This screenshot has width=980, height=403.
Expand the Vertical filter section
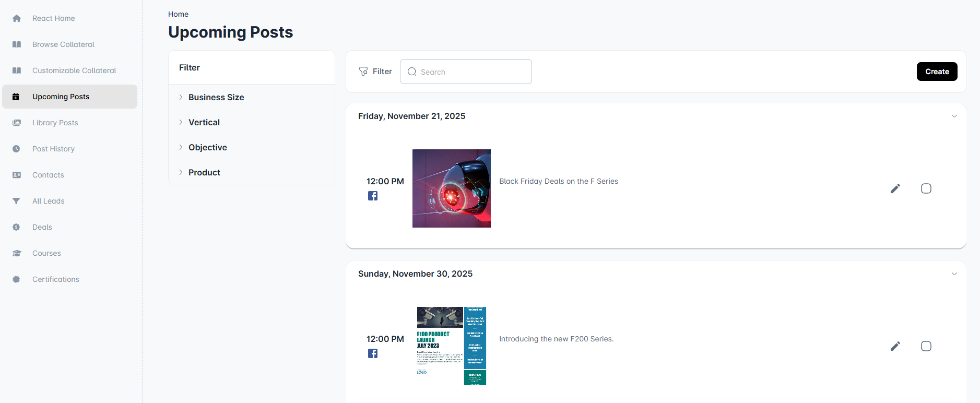coord(204,122)
